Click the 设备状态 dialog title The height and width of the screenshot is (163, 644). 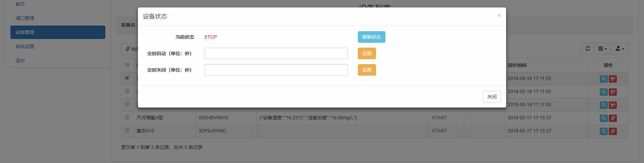(155, 16)
